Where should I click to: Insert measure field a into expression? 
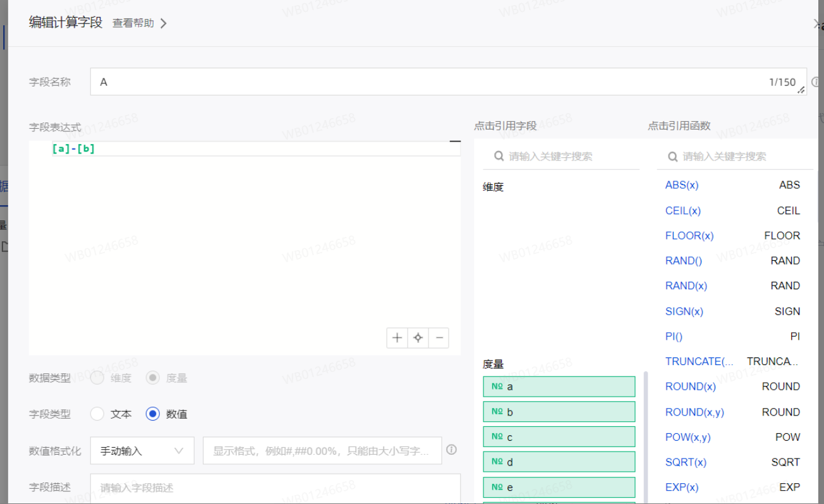[559, 387]
